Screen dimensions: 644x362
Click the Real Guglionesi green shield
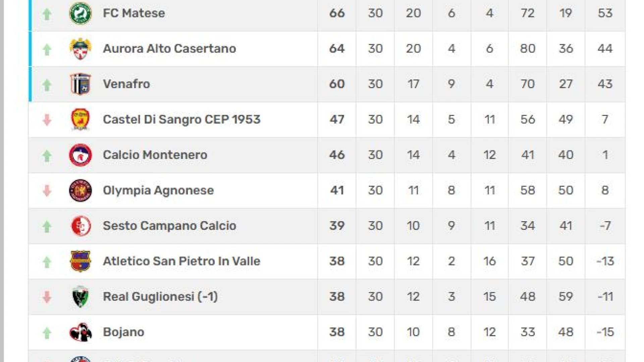tap(80, 297)
